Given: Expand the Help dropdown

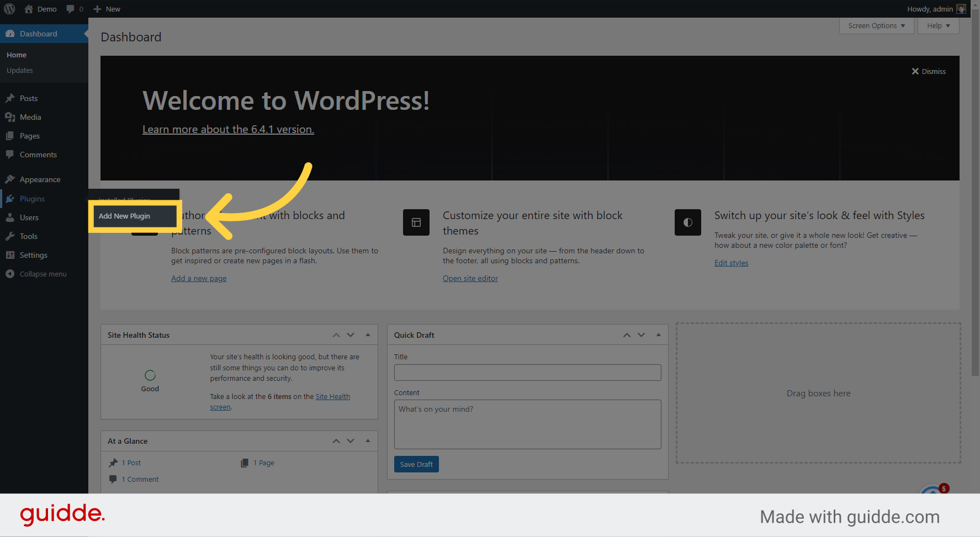Looking at the screenshot, I should click(x=937, y=25).
